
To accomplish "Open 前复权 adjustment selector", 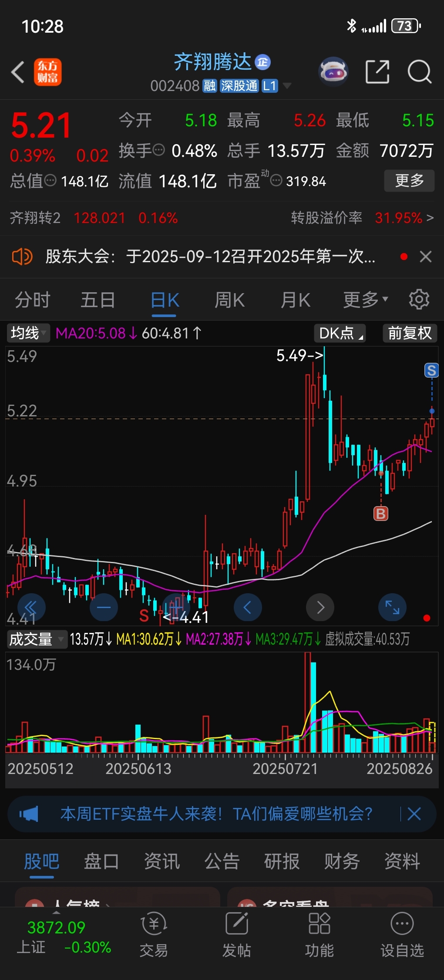I will (x=410, y=333).
